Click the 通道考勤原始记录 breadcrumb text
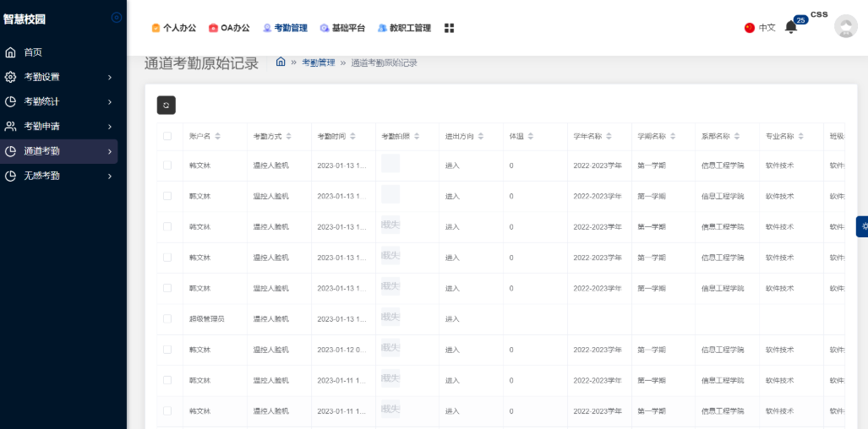 pyautogui.click(x=385, y=62)
